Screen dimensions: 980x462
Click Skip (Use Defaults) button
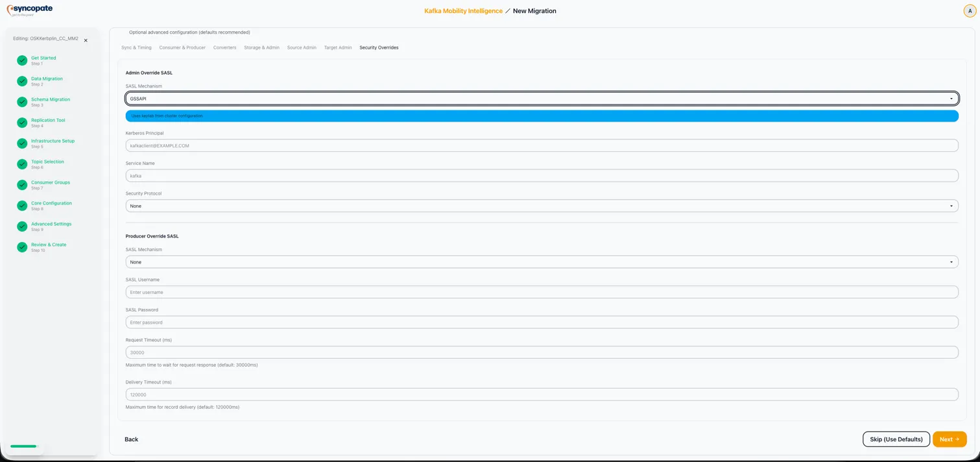tap(896, 439)
